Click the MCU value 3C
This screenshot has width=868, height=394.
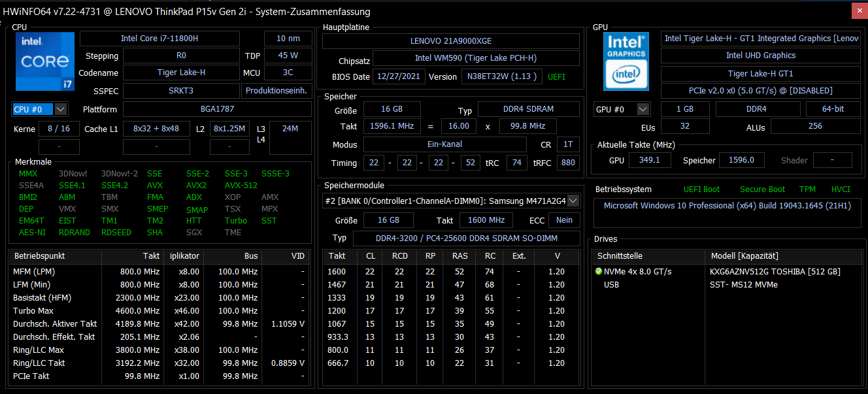[x=288, y=73]
